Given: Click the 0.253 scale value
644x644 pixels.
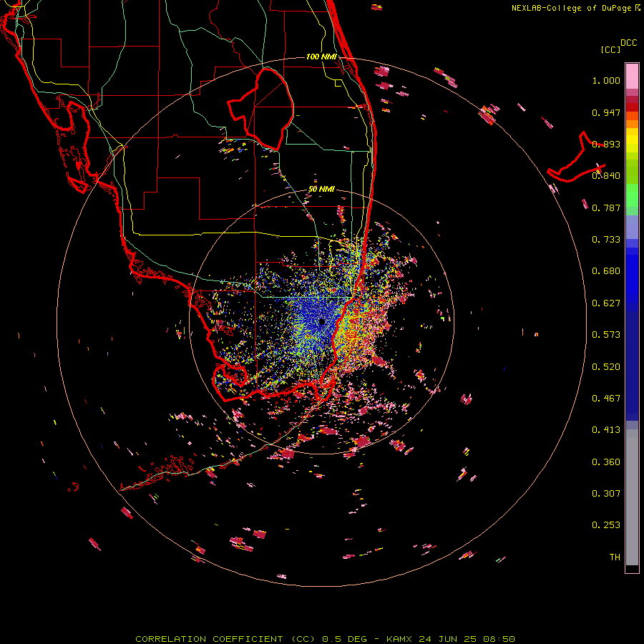Looking at the screenshot, I should [x=606, y=525].
